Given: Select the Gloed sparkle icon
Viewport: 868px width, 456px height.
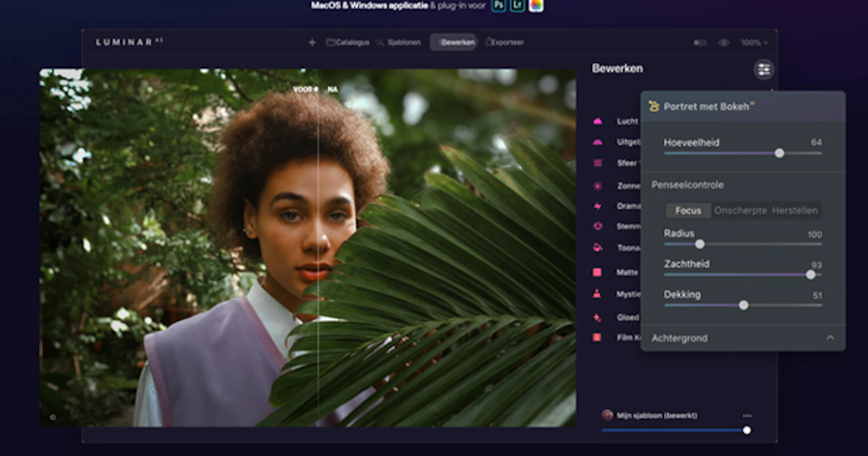Looking at the screenshot, I should click(597, 317).
